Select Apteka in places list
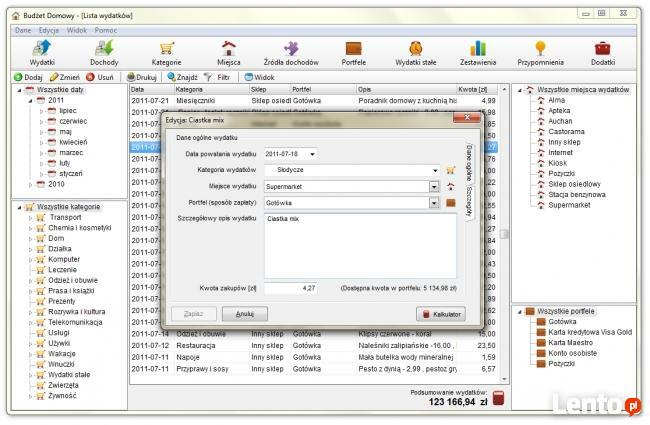This screenshot has width=650, height=425. 557,111
